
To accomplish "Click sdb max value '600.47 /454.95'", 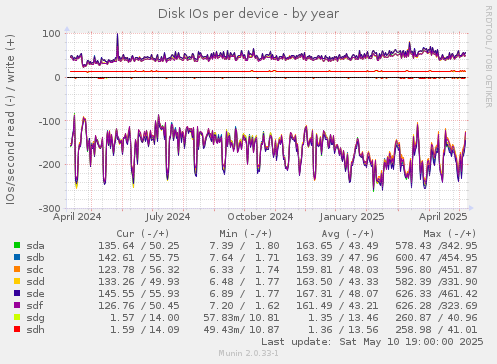I will [x=436, y=258].
